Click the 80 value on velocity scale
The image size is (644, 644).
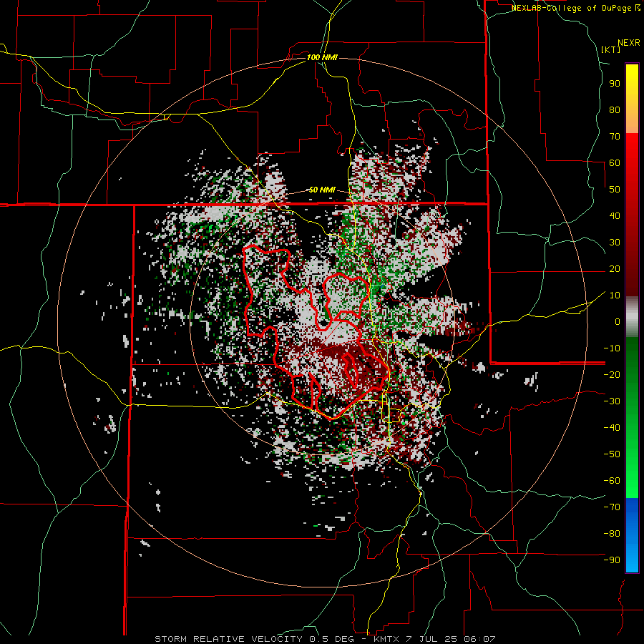(615, 110)
